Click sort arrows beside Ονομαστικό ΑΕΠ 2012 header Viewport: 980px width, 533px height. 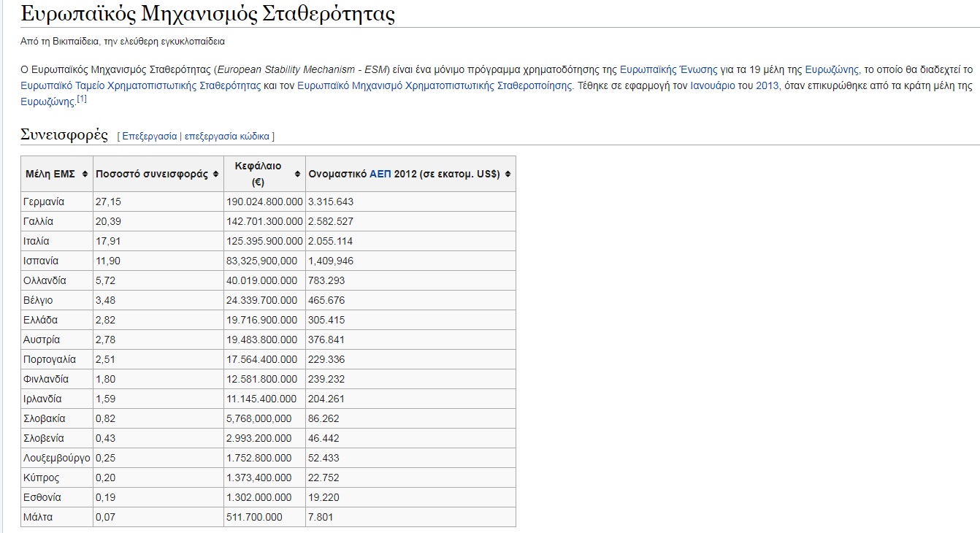508,175
